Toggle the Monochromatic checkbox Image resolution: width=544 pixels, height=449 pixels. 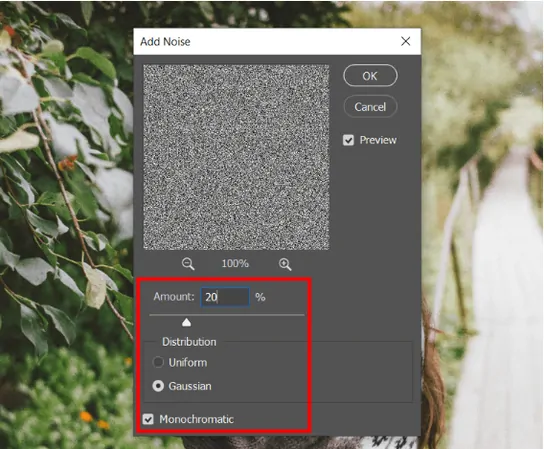pos(148,419)
